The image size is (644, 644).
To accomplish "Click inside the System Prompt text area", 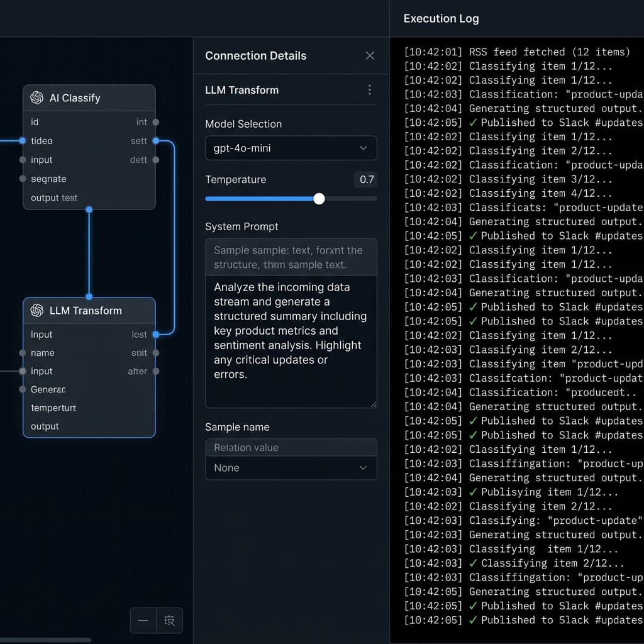I will pos(291,341).
